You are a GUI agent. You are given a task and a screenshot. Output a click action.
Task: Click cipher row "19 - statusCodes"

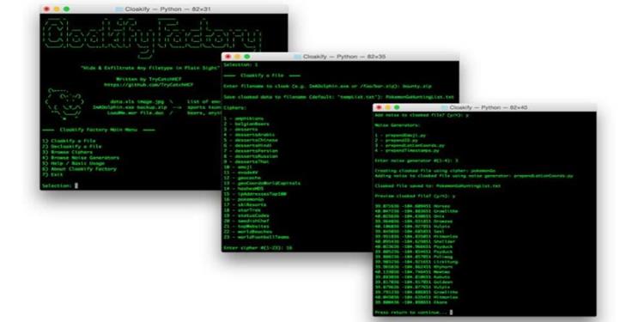246,216
